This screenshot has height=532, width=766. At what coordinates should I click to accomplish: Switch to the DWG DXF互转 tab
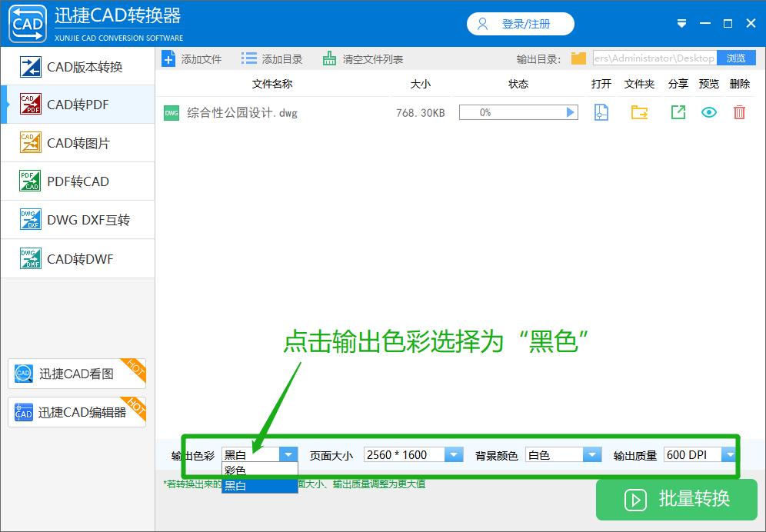click(x=78, y=220)
